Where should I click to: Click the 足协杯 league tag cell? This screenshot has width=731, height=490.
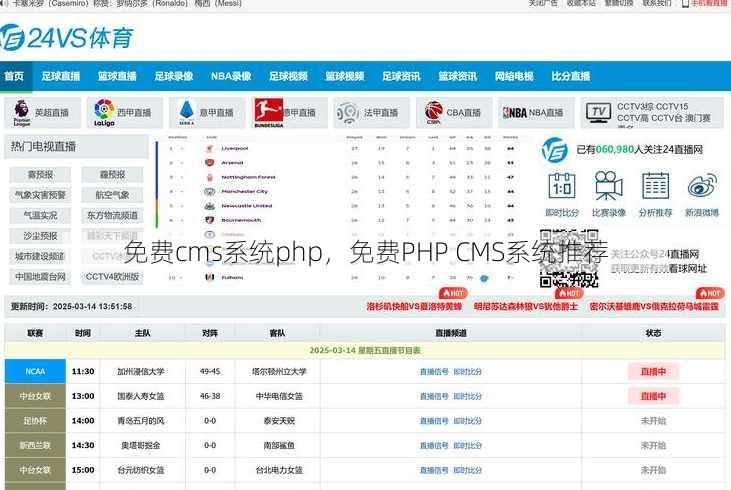point(35,421)
